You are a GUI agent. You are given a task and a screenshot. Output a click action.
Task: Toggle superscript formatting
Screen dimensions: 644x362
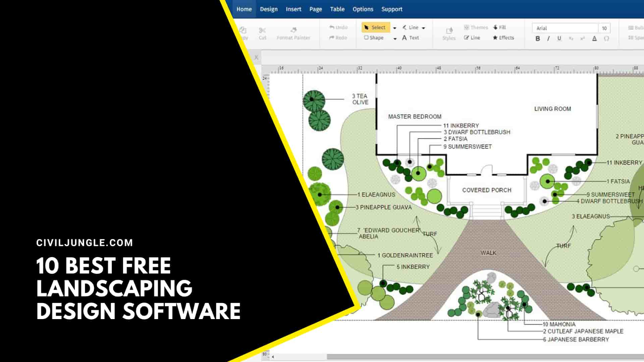[x=583, y=39]
